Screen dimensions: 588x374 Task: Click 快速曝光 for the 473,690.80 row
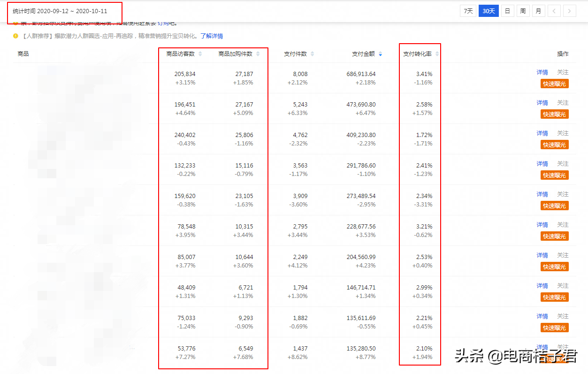click(x=554, y=114)
